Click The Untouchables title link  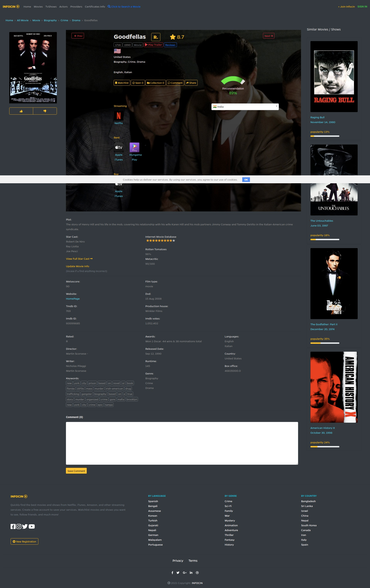click(x=322, y=221)
